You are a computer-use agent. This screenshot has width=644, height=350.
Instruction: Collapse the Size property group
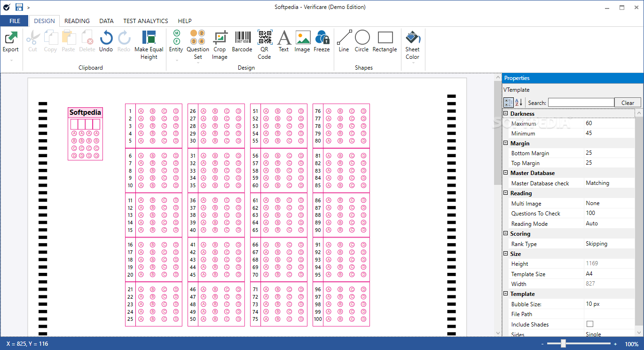pyautogui.click(x=506, y=254)
